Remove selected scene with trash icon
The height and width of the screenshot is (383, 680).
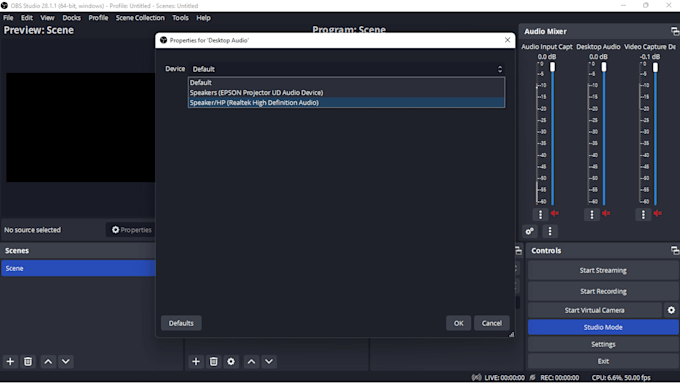pos(28,361)
